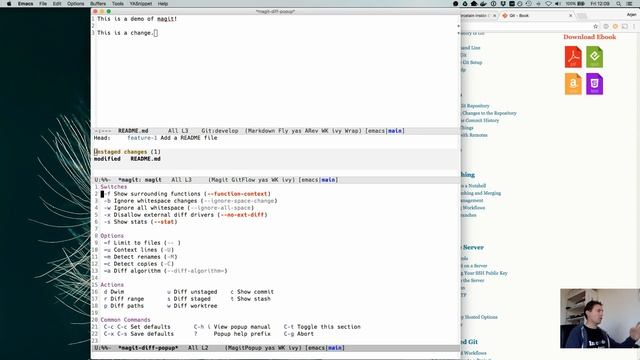Click the Save defaults command
The width and height of the screenshot is (640, 360).
click(x=139, y=333)
